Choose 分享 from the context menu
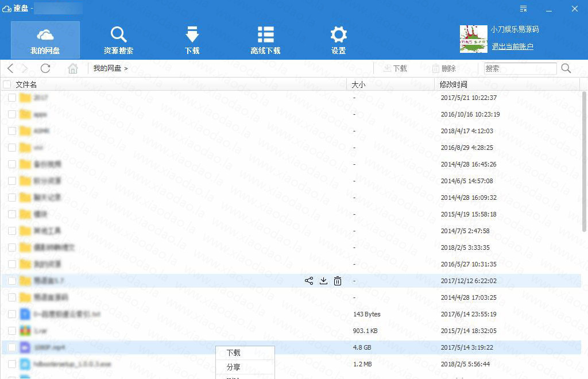The width and height of the screenshot is (588, 379). click(x=234, y=368)
